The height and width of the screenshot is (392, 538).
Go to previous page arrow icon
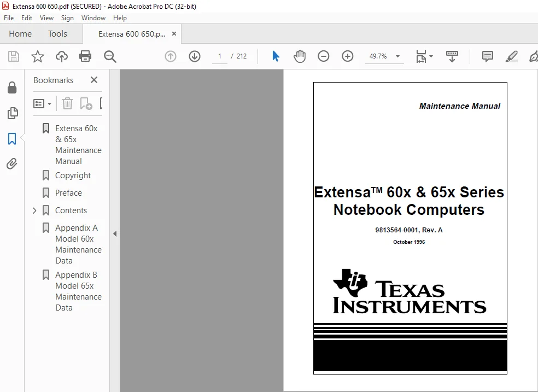click(171, 56)
